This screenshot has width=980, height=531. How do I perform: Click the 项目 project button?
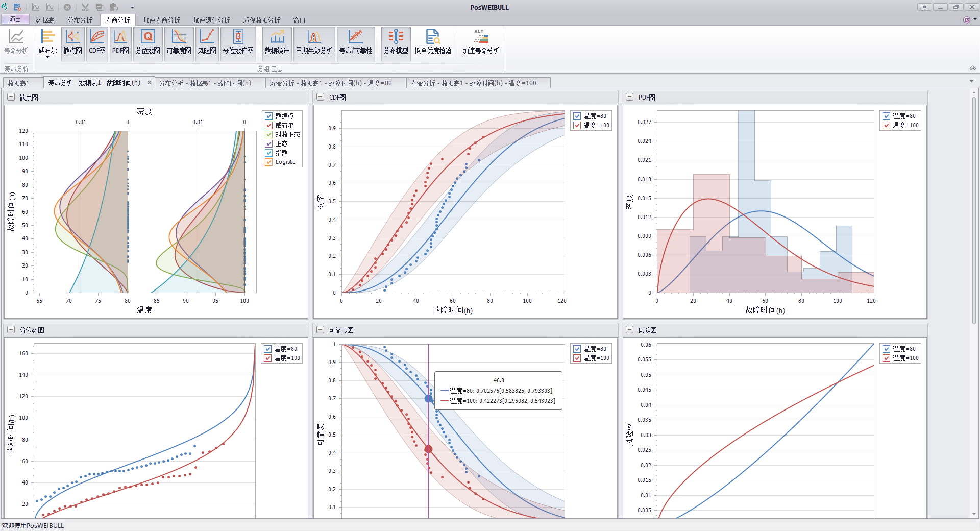pyautogui.click(x=15, y=20)
